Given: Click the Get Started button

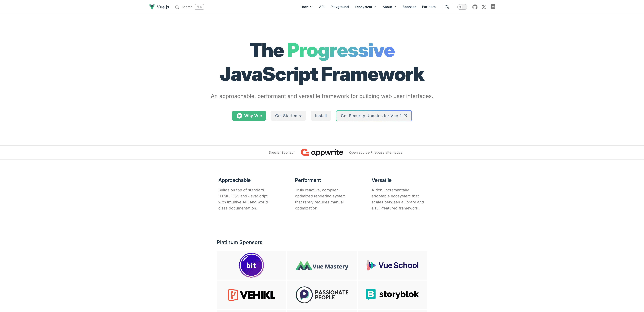Looking at the screenshot, I should coord(288,116).
